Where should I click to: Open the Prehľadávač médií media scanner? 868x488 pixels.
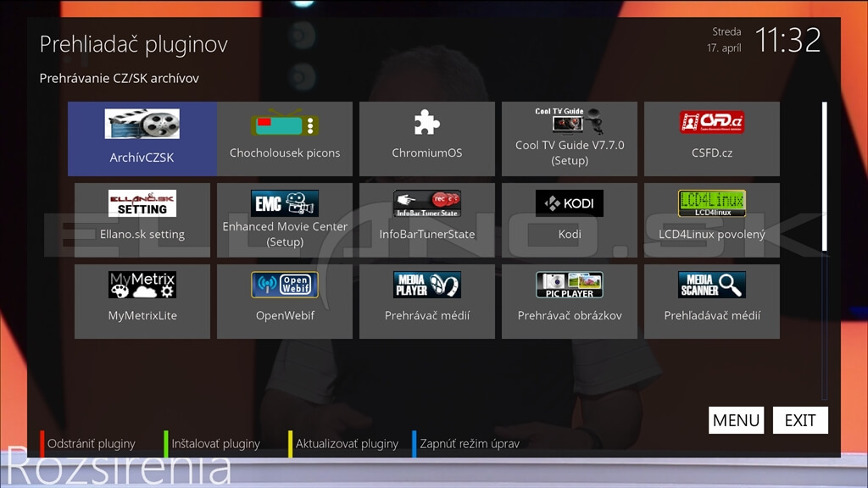712,302
